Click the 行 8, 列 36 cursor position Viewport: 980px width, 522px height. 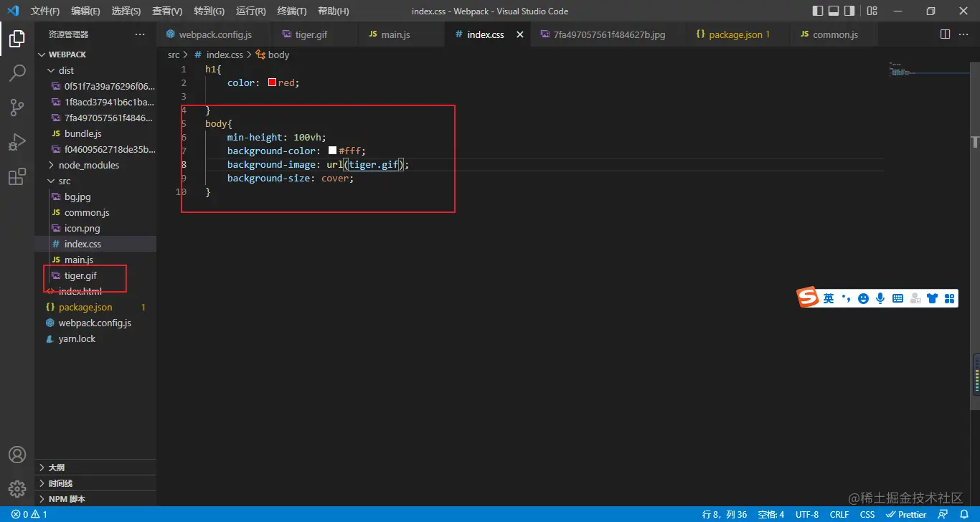tap(725, 514)
